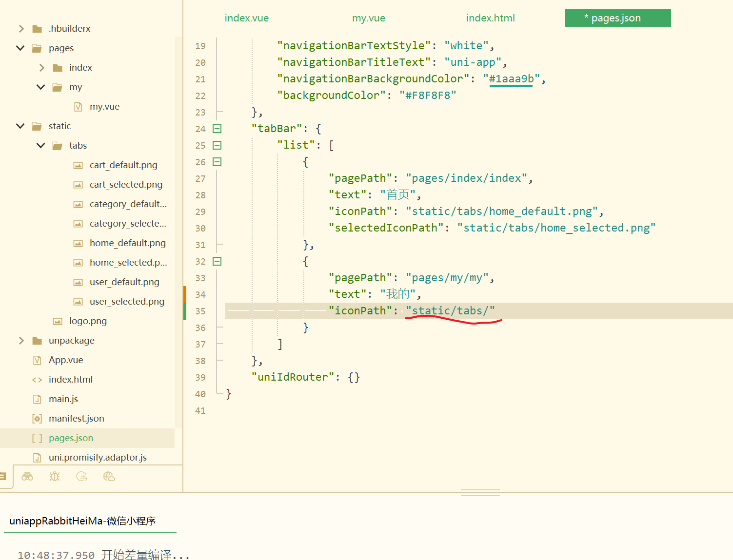
Task: Open the search binoculars panel icon
Action: 27,476
